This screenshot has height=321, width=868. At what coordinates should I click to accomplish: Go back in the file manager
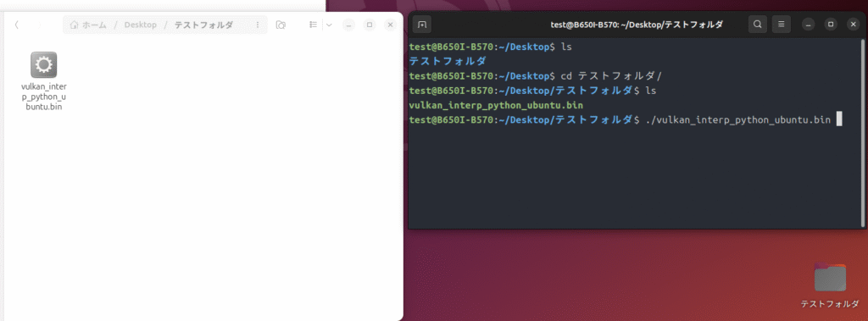coord(17,25)
